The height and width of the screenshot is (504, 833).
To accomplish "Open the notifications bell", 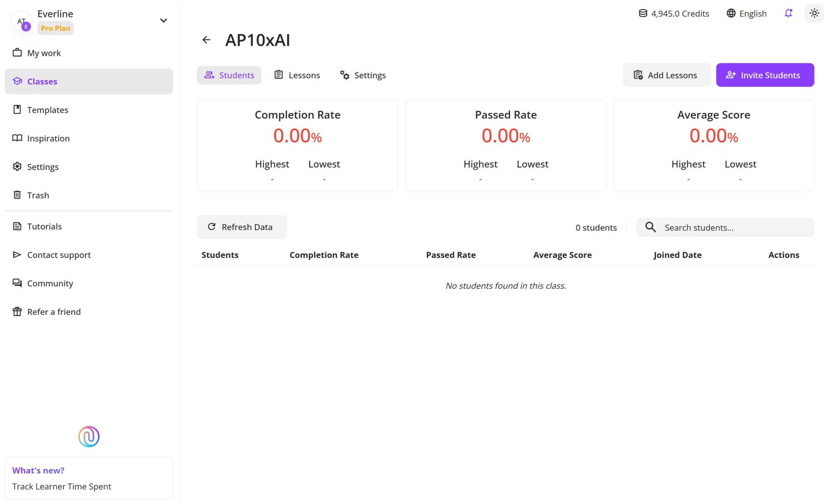I will click(x=788, y=13).
